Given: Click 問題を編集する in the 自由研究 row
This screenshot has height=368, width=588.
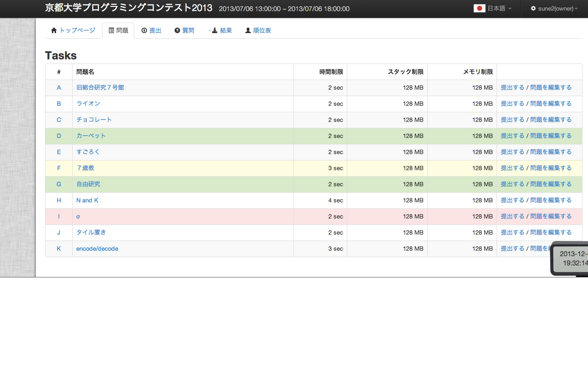Looking at the screenshot, I should 551,184.
